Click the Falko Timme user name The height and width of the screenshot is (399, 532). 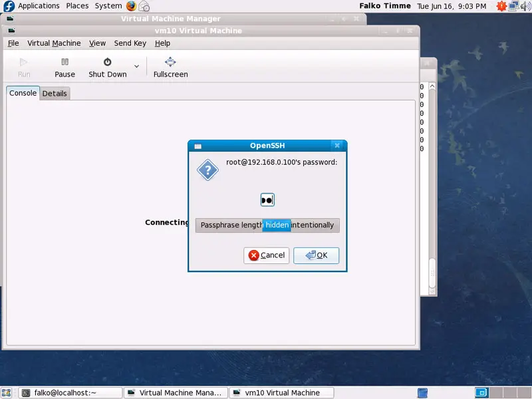pos(385,6)
